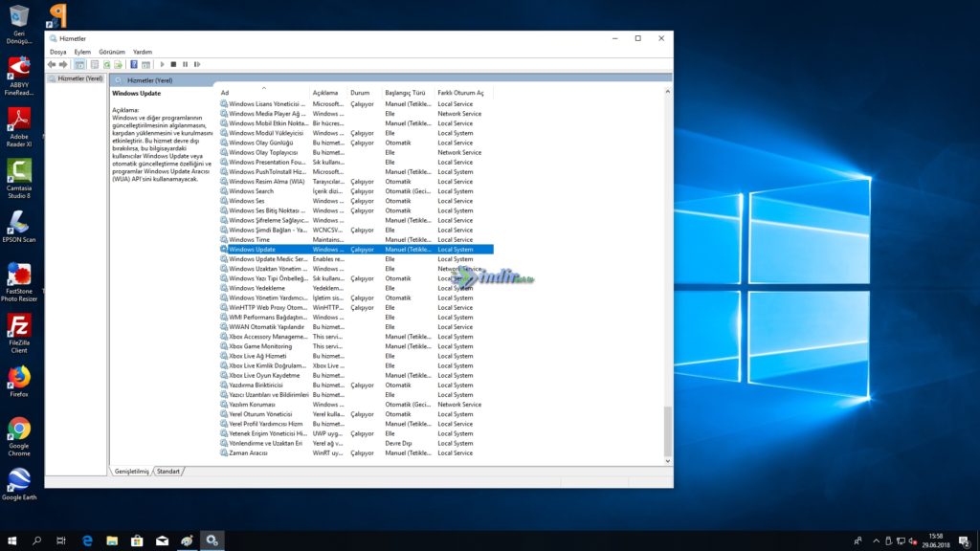Select the Windows Yedekleme service row
Screen dimensions: 980x551
coord(356,288)
